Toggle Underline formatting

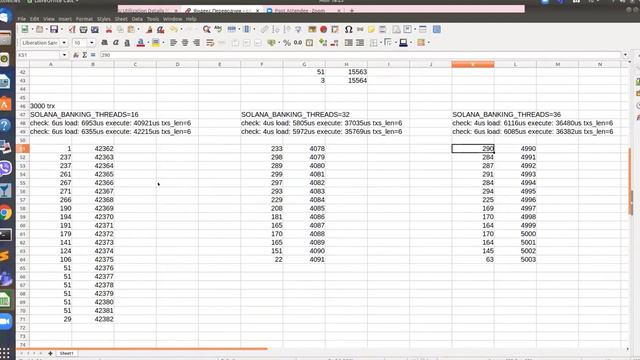pos(127,42)
